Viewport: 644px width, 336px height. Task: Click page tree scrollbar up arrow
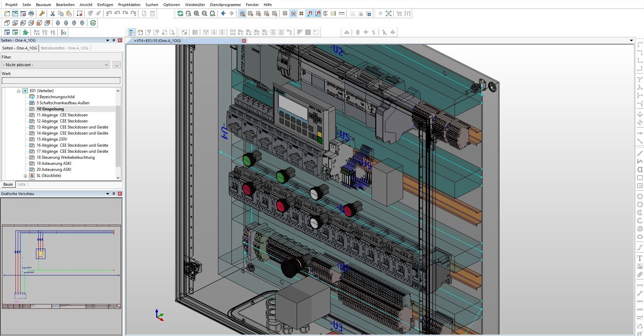[118, 91]
